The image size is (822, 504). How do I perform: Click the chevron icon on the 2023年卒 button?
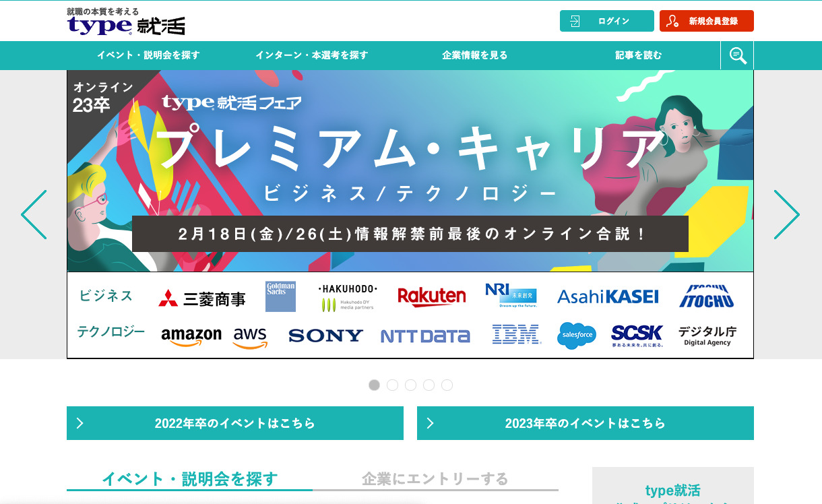click(431, 423)
